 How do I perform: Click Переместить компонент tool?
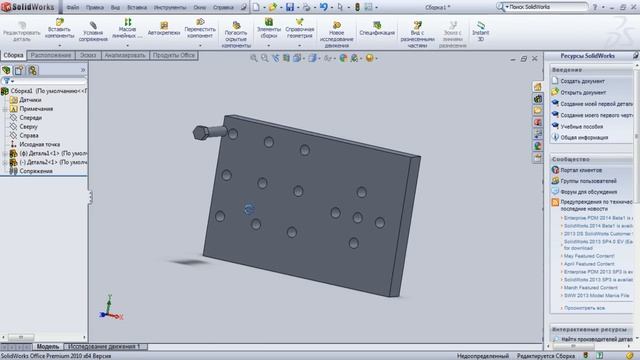pyautogui.click(x=200, y=28)
